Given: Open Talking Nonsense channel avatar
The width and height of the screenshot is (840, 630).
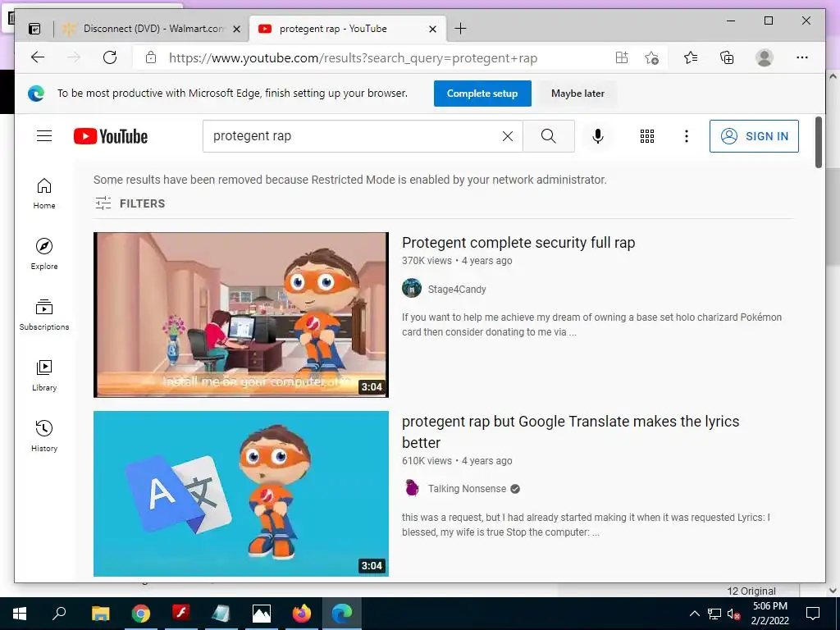Looking at the screenshot, I should [412, 488].
